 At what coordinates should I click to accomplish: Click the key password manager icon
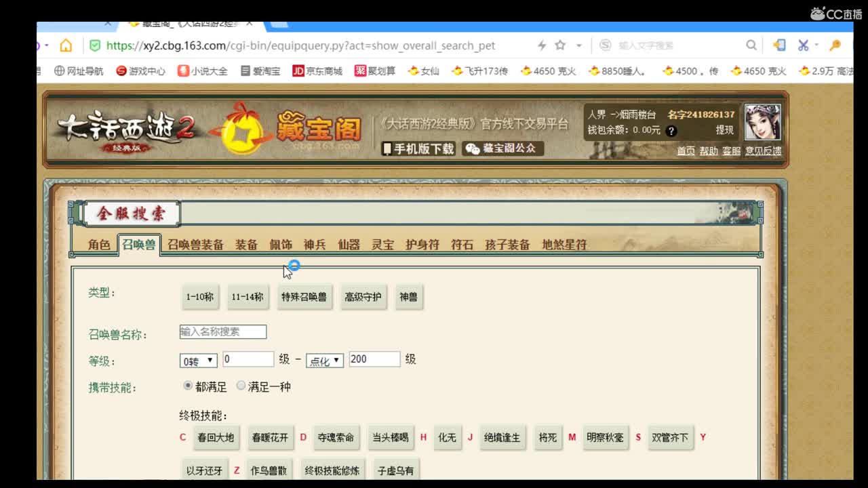[x=835, y=45]
